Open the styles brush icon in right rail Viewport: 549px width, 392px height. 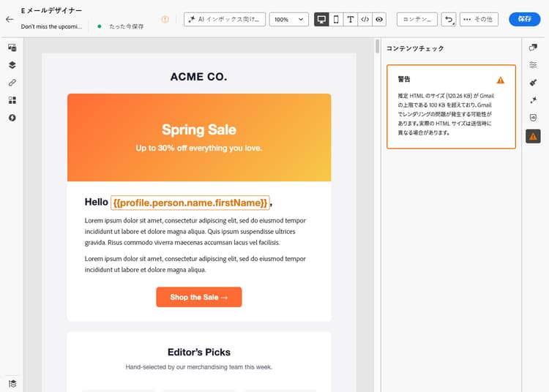pyautogui.click(x=533, y=83)
